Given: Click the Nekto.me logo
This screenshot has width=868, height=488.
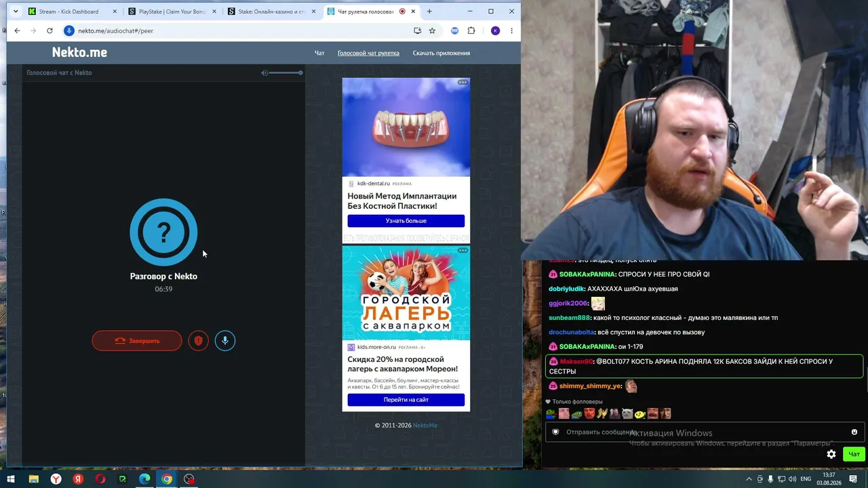Looking at the screenshot, I should click(79, 52).
